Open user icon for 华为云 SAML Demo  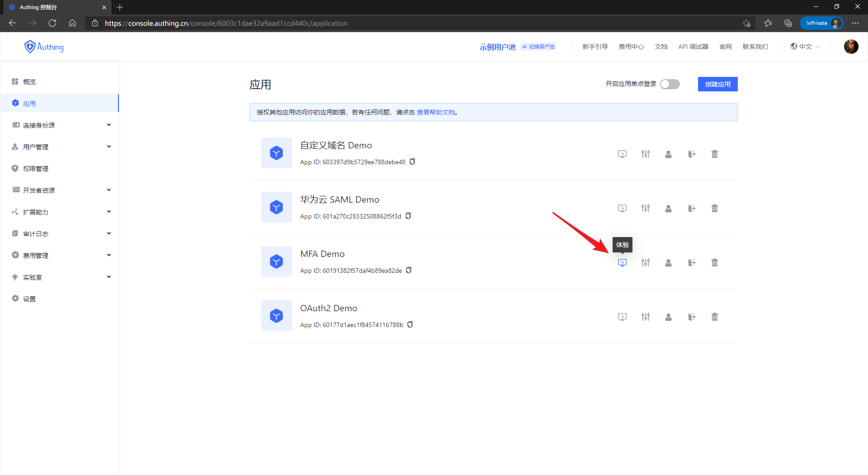pos(669,209)
